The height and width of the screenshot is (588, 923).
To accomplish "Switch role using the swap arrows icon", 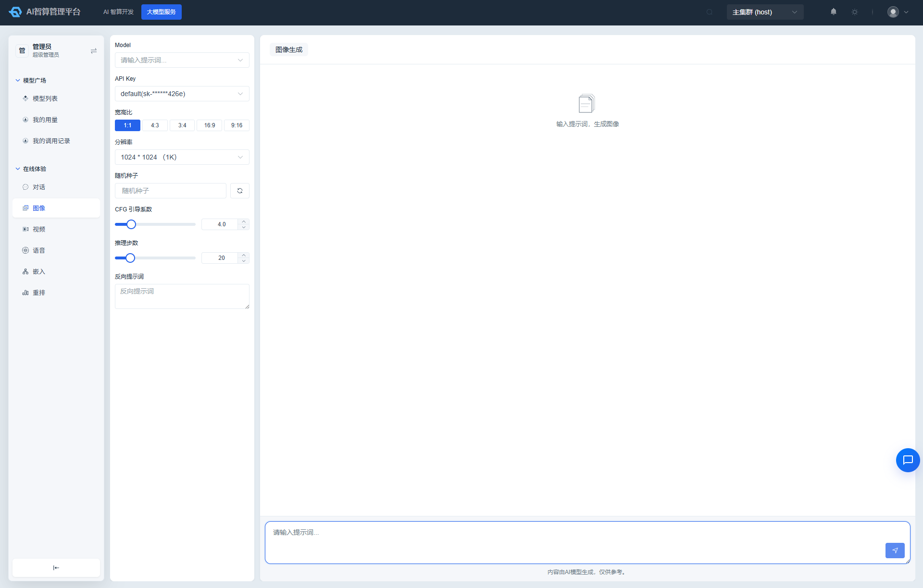I will (x=94, y=51).
